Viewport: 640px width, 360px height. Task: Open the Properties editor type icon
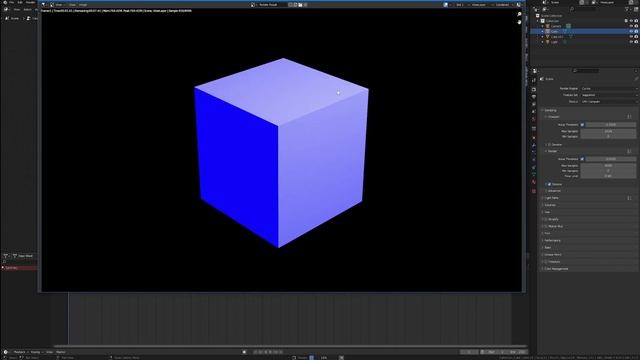[535, 71]
